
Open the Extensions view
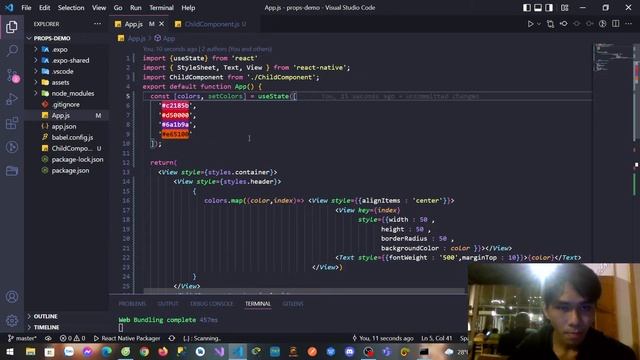[x=12, y=123]
